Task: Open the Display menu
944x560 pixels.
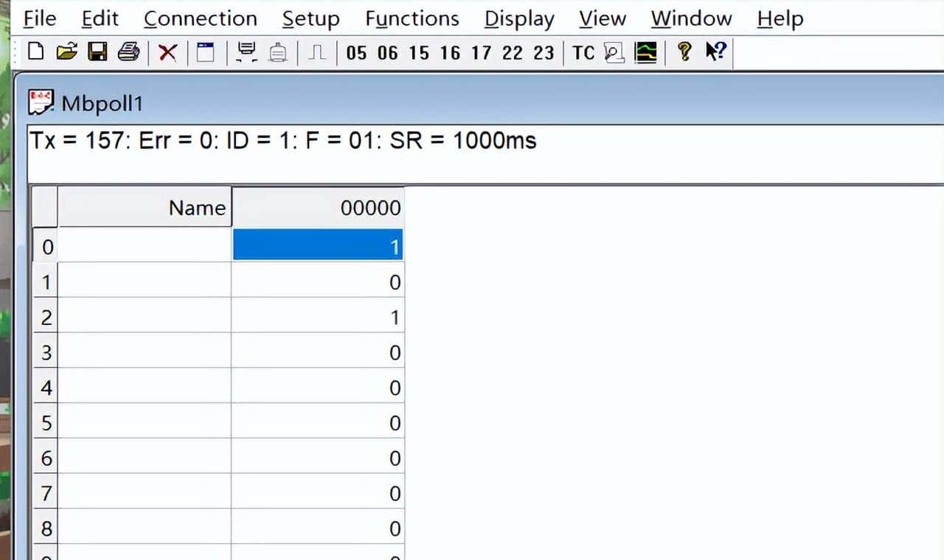Action: [518, 18]
